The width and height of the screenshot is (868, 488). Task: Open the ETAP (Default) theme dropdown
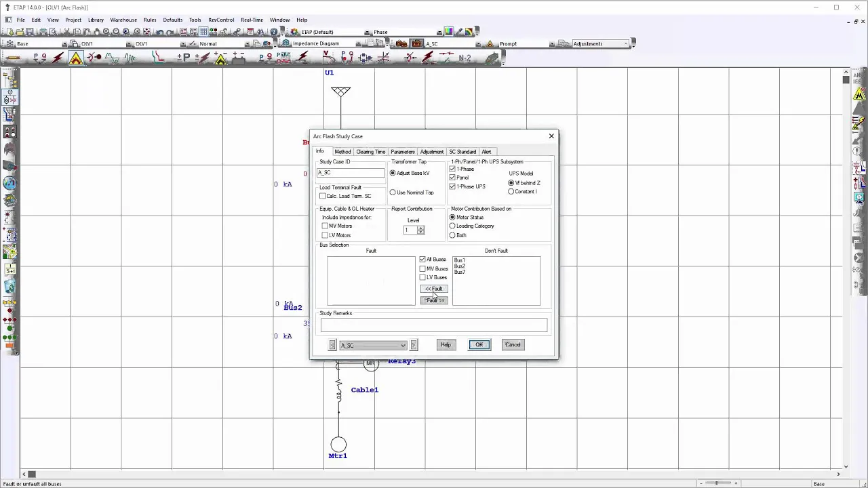368,32
